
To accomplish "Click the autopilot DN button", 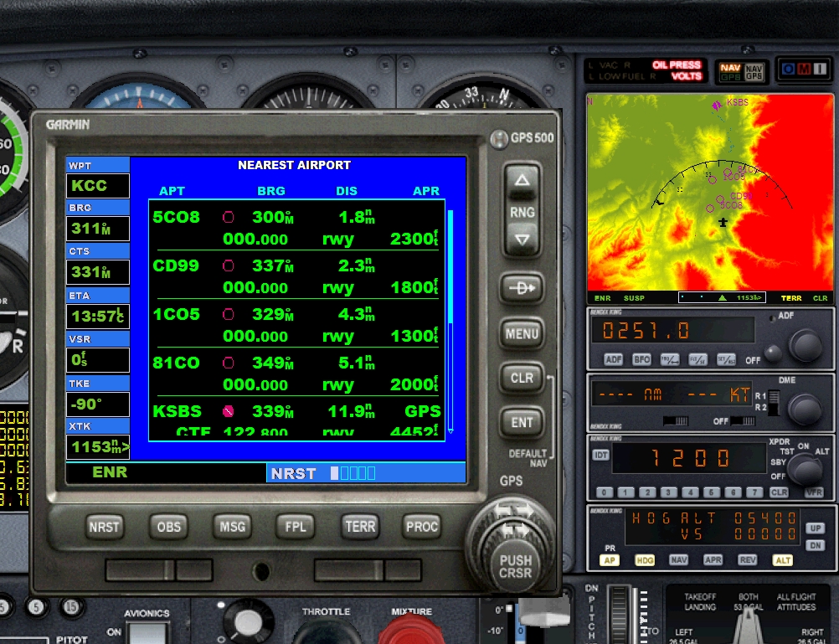I will pos(815,545).
